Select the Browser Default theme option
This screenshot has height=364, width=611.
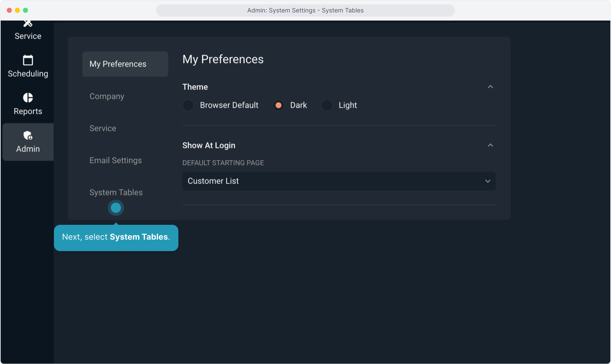188,105
